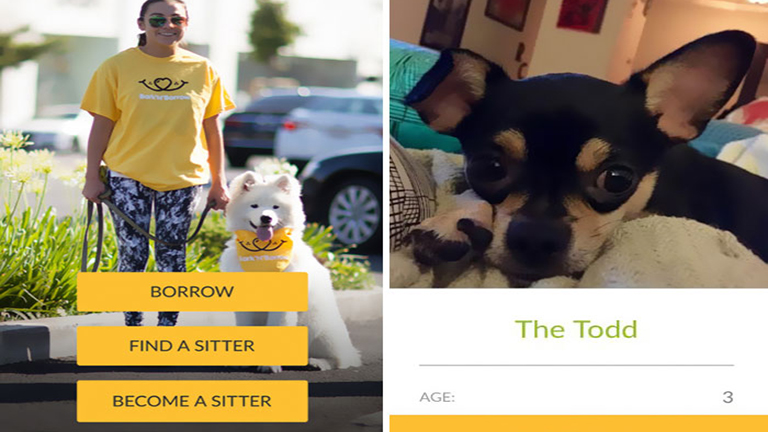
Task: Click the white Samoyed dog's face
Action: click(x=265, y=207)
